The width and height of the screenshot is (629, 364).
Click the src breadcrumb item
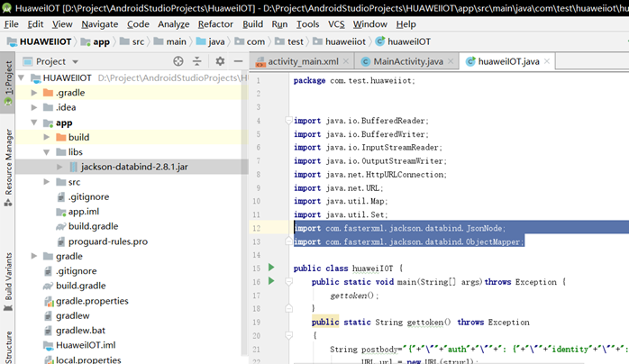[132, 41]
